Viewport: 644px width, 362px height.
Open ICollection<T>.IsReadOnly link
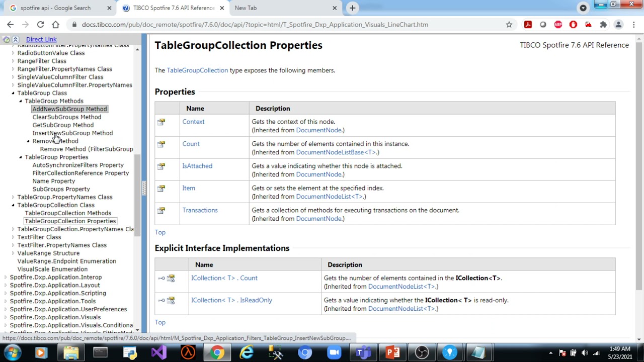pos(231,300)
